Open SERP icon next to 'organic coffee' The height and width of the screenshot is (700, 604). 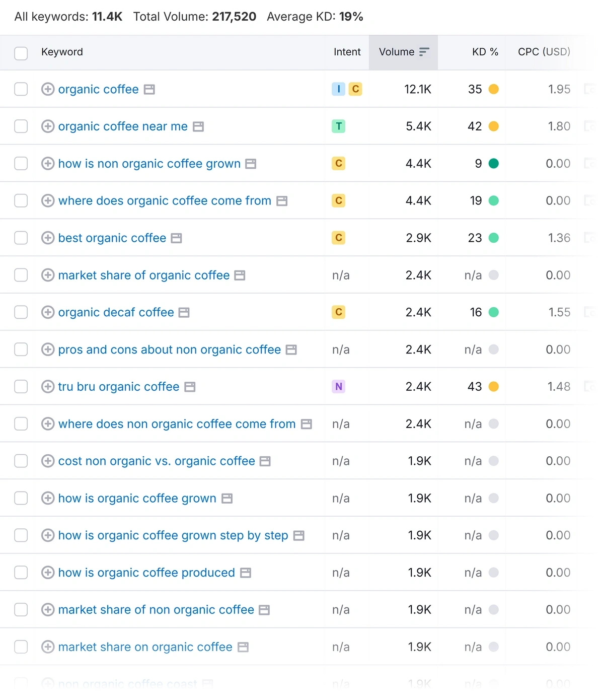pyautogui.click(x=149, y=90)
